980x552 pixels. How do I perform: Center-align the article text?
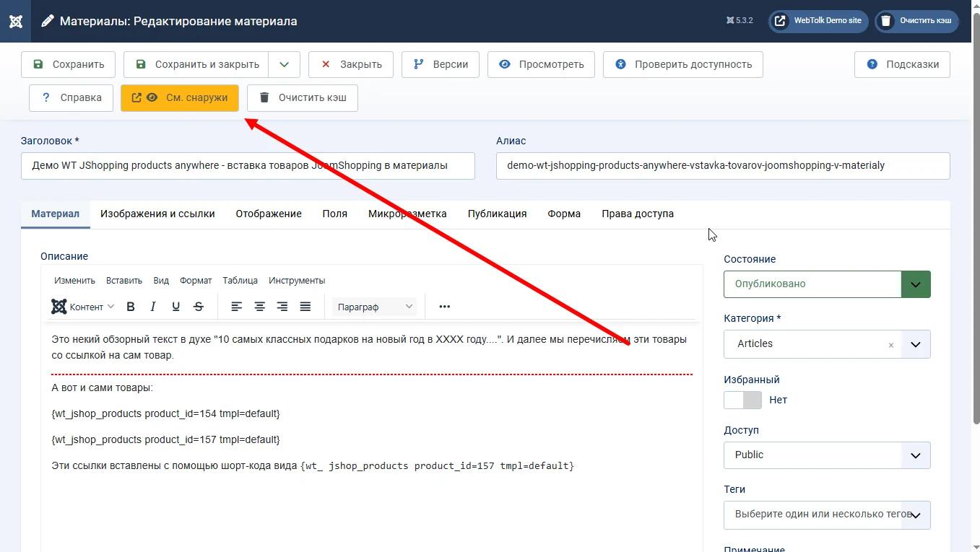[x=259, y=306]
